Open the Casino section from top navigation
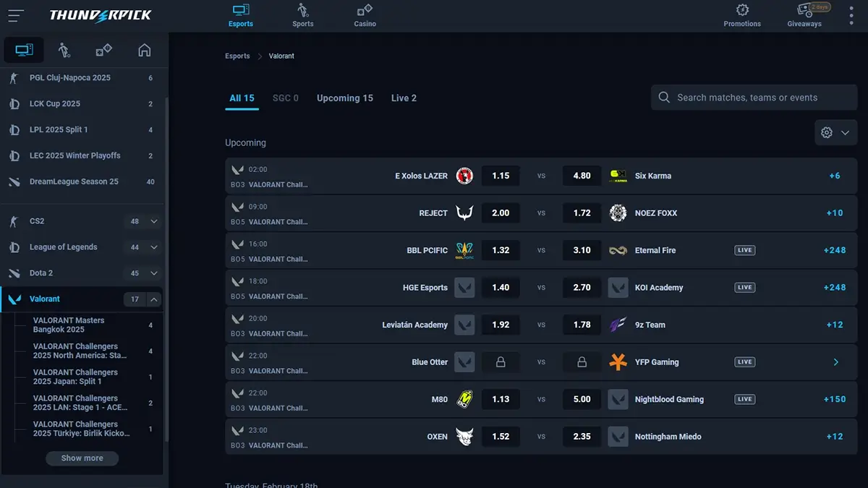Screen dimensions: 868x488 coord(364,13)
